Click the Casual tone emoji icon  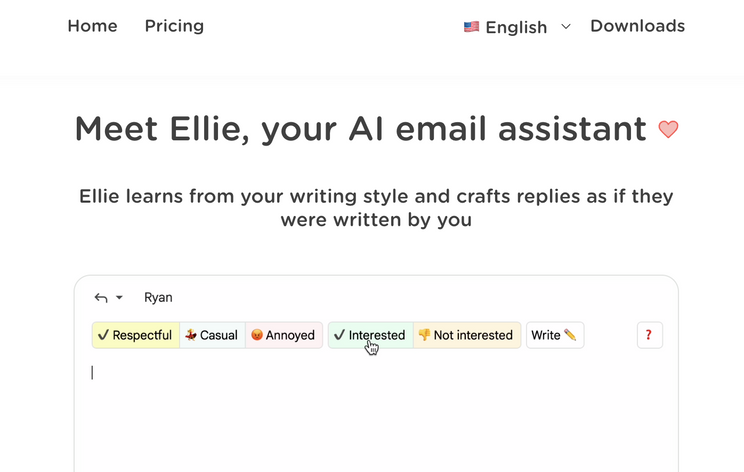click(x=191, y=335)
